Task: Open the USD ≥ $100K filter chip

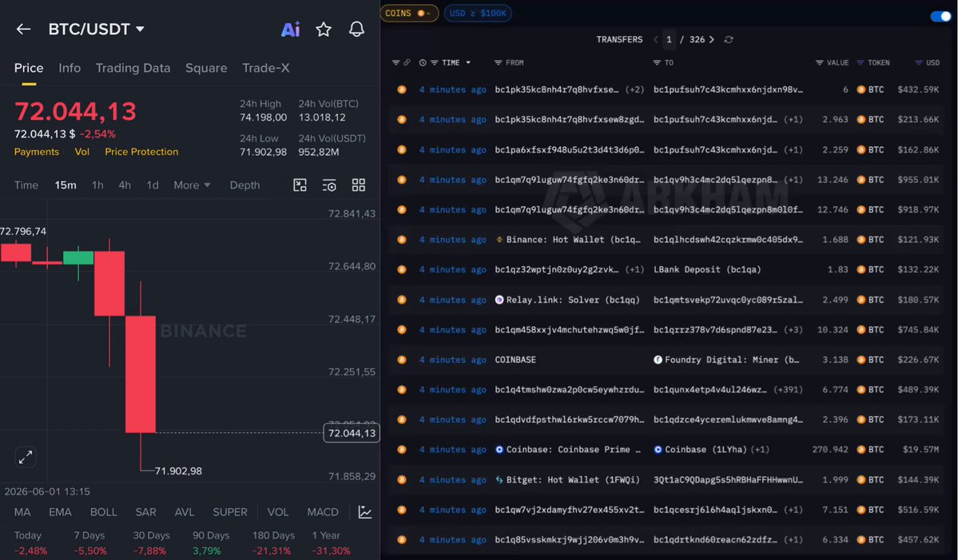Action: (478, 13)
